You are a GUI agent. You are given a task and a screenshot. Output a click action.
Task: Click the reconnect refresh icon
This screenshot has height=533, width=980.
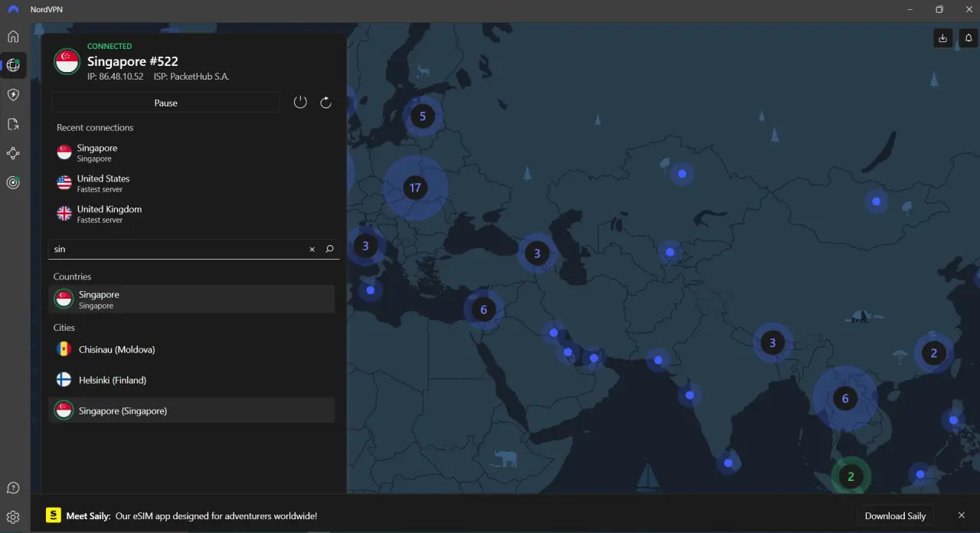pyautogui.click(x=325, y=103)
